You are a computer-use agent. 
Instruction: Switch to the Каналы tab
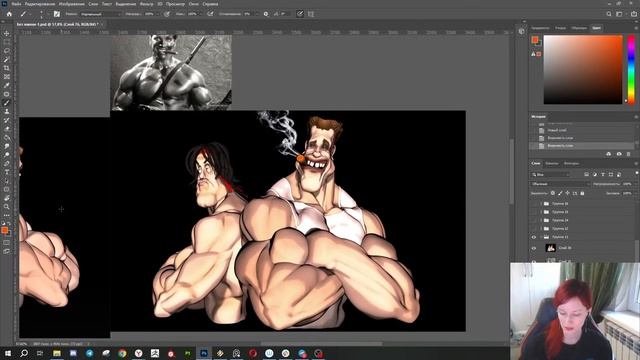[x=551, y=163]
